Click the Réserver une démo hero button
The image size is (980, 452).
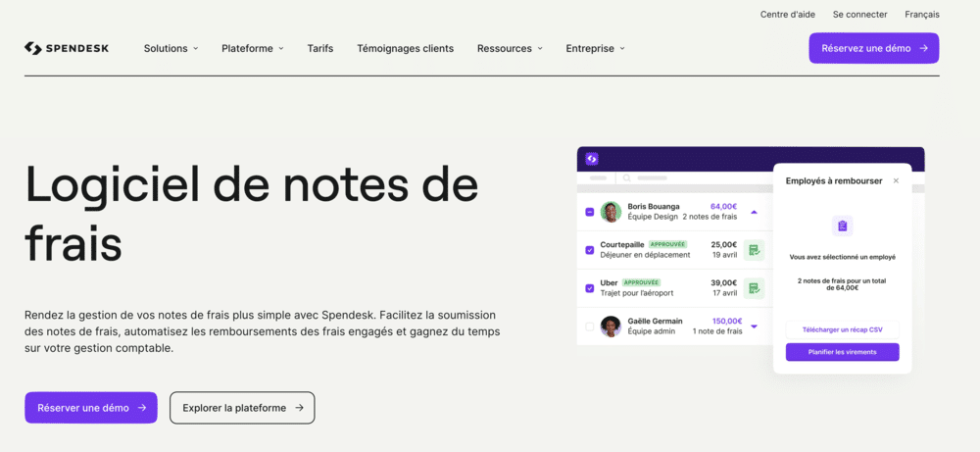click(91, 408)
